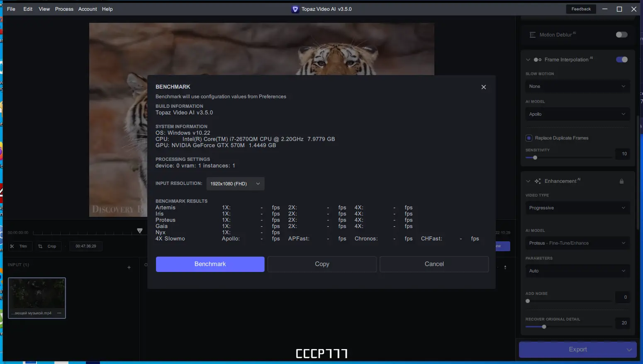Viewport: 643px width, 364px height.
Task: Click the Chronos: result label
Action: pos(366,239)
